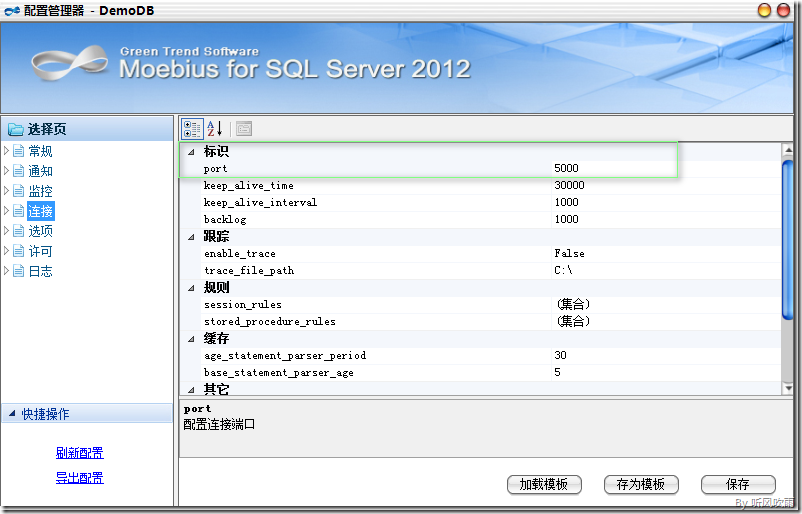Click the page icon next to 常规

pos(18,151)
